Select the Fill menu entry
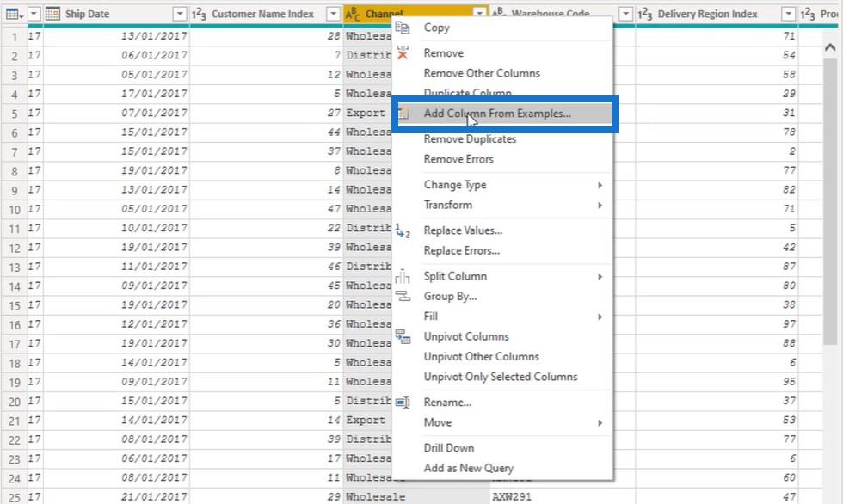The height and width of the screenshot is (504, 843). click(x=430, y=317)
